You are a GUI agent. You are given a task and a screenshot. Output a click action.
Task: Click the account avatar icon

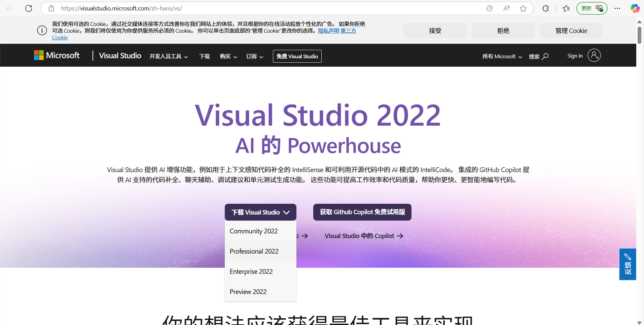(x=594, y=55)
